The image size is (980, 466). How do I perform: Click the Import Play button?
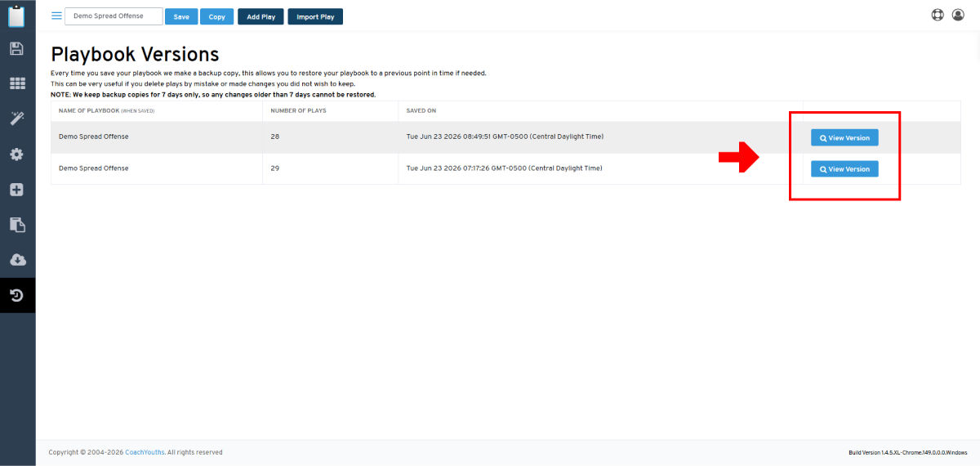(315, 16)
